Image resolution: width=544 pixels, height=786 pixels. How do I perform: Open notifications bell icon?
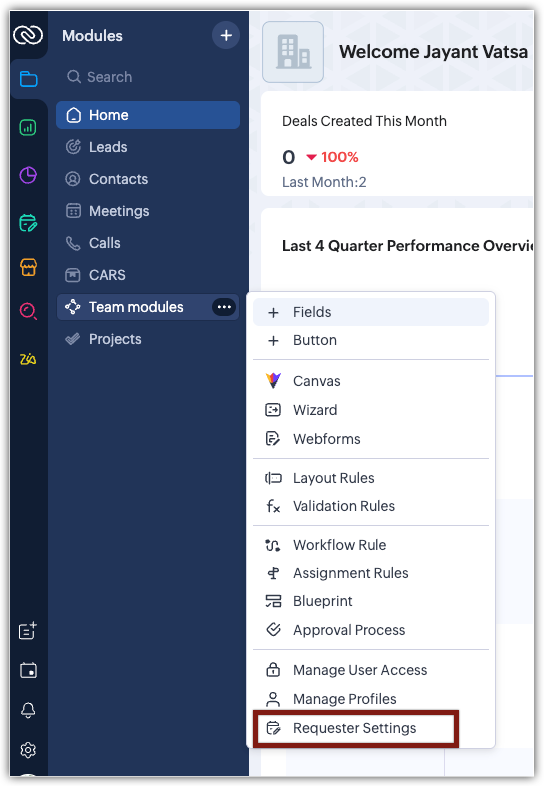pyautogui.click(x=28, y=710)
